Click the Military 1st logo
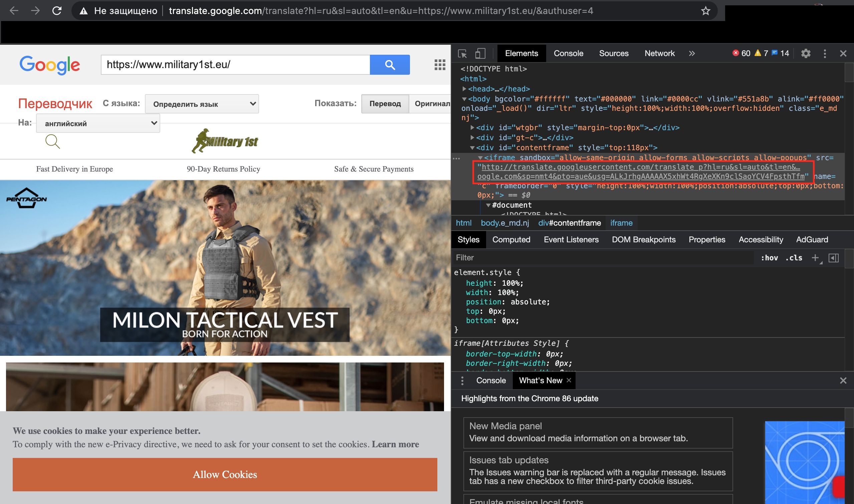The width and height of the screenshot is (854, 504). tap(225, 141)
